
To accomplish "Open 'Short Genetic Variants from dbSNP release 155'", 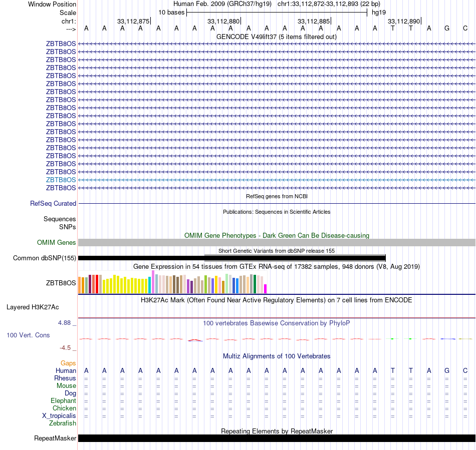I will (x=277, y=251).
